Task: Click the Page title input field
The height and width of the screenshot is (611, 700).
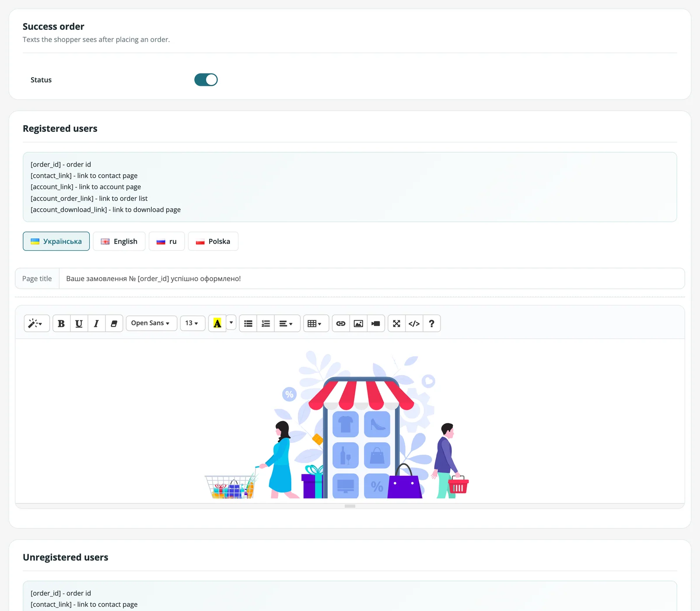Action: 372,278
